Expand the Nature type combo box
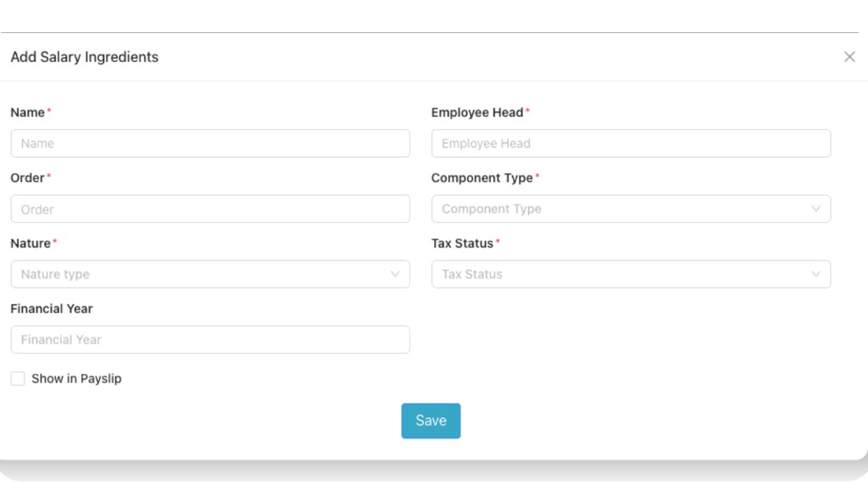 coord(210,274)
